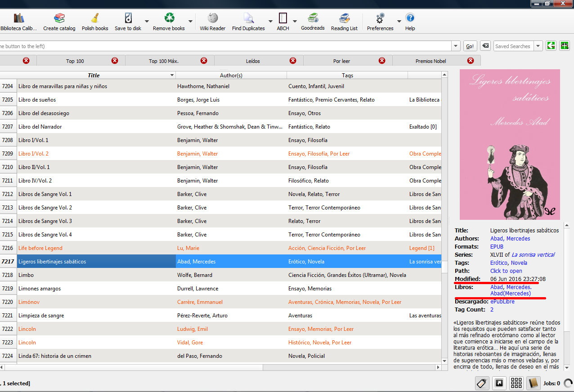Run the Find Duplicates tool
The width and height of the screenshot is (574, 392).
(248, 22)
